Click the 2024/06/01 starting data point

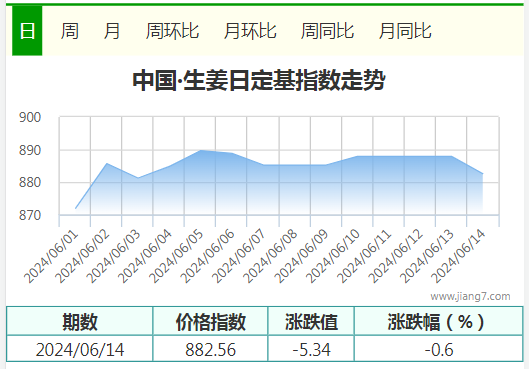pyautogui.click(x=75, y=208)
